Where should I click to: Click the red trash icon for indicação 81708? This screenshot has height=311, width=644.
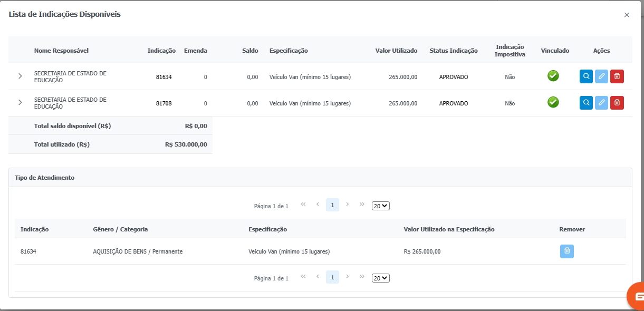617,103
